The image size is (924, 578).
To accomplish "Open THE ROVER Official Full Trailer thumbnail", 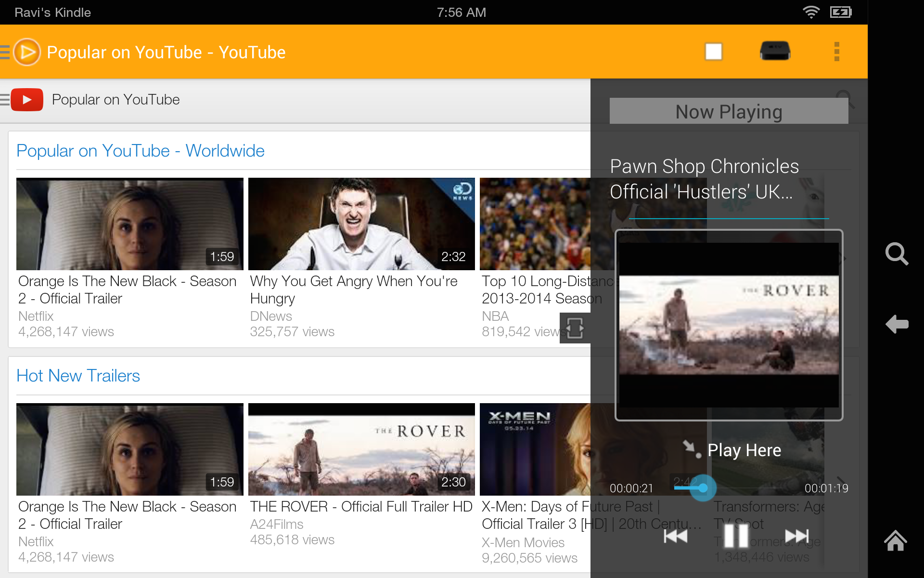I will click(361, 449).
